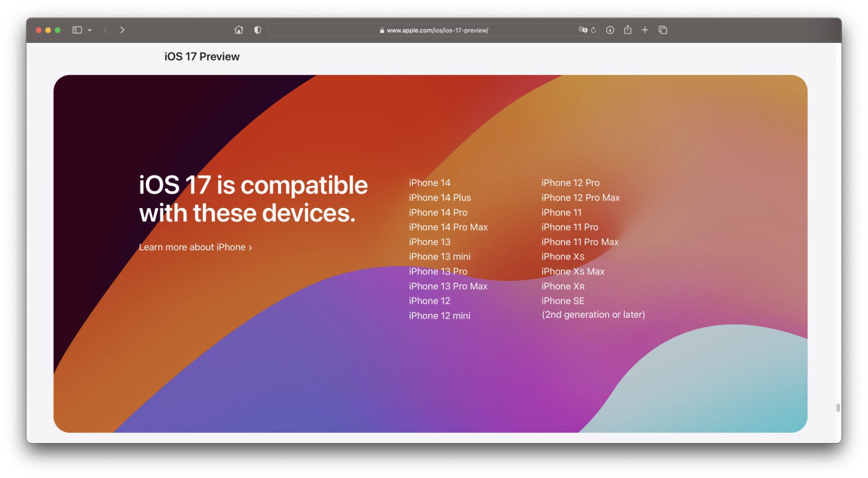This screenshot has width=868, height=478.
Task: Toggle the Safari sidebar
Action: pos(77,30)
